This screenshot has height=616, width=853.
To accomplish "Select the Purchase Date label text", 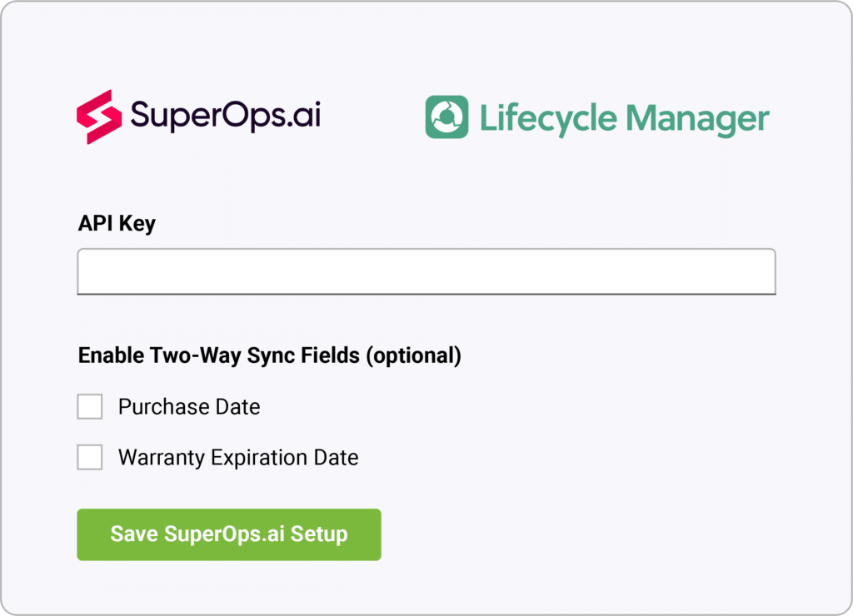I will pos(190,406).
